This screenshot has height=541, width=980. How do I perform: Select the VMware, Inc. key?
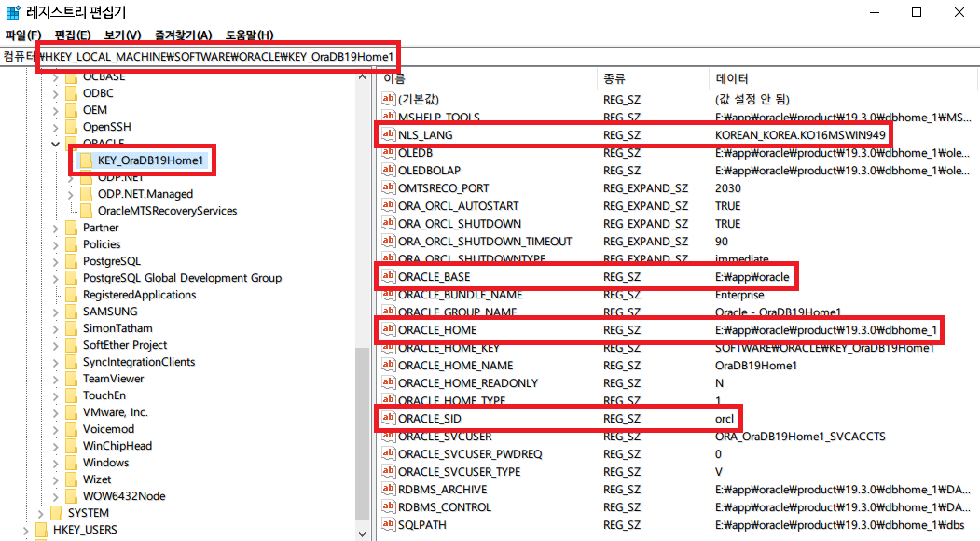point(115,412)
